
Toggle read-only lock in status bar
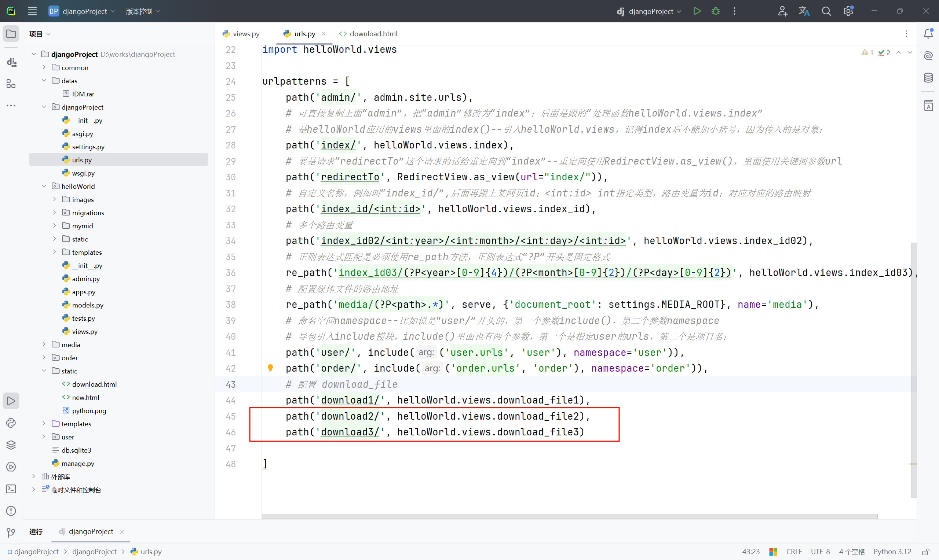click(926, 552)
